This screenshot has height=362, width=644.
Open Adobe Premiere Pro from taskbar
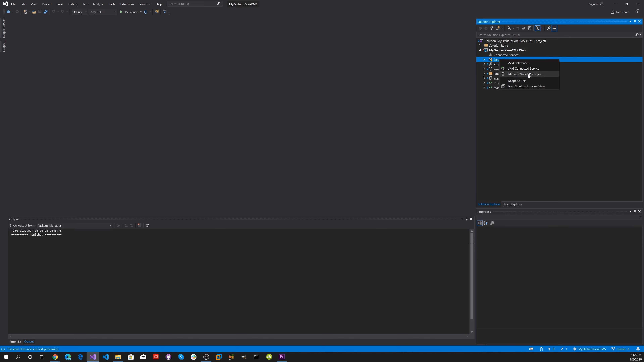tap(282, 357)
